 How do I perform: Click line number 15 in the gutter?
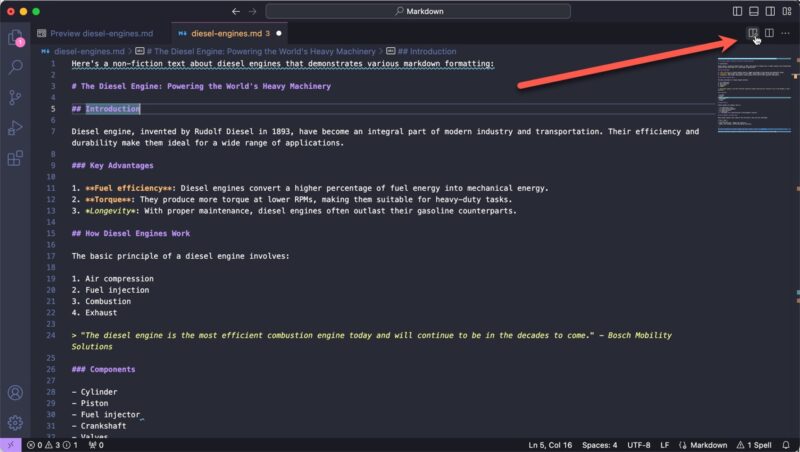pyautogui.click(x=51, y=233)
